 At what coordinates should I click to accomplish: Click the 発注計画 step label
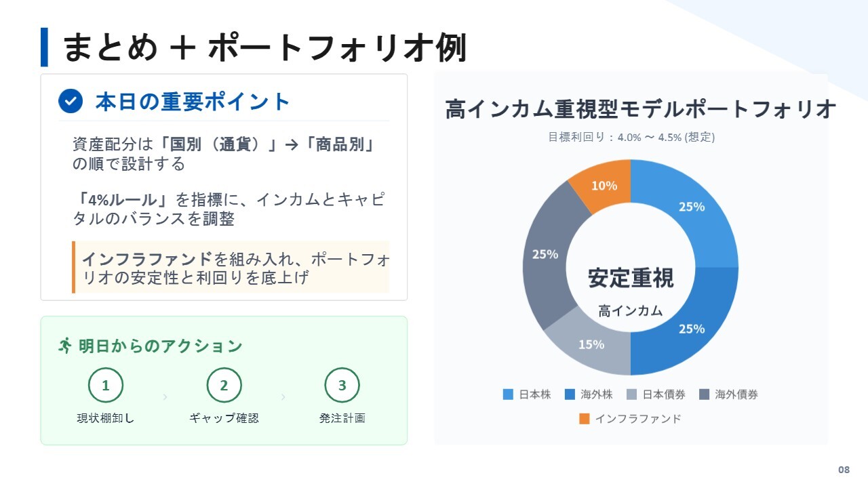click(x=342, y=418)
